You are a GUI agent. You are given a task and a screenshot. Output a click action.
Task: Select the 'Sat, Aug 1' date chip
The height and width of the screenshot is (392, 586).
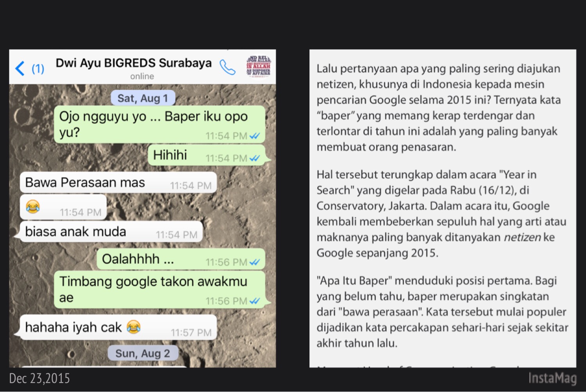[143, 98]
